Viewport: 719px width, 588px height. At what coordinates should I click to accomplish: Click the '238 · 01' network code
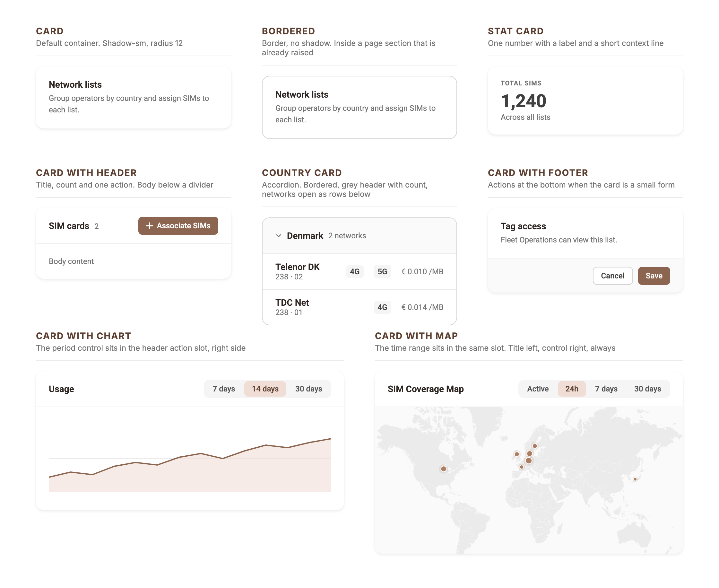pyautogui.click(x=289, y=313)
